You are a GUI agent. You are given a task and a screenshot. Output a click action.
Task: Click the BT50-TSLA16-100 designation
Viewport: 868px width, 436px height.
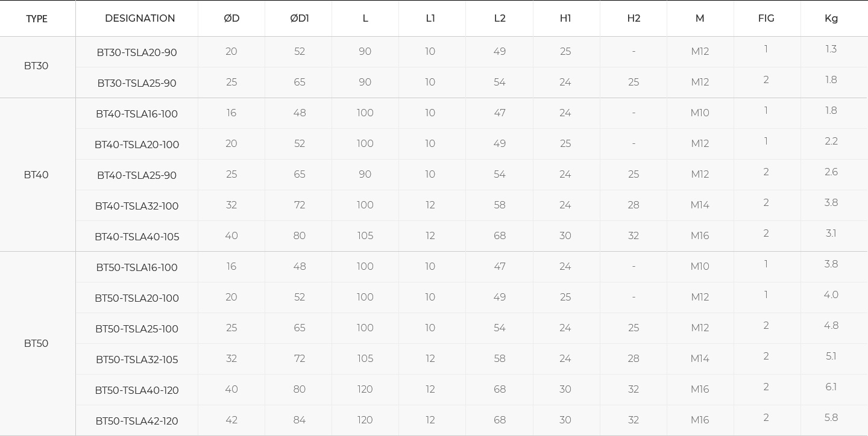137,267
